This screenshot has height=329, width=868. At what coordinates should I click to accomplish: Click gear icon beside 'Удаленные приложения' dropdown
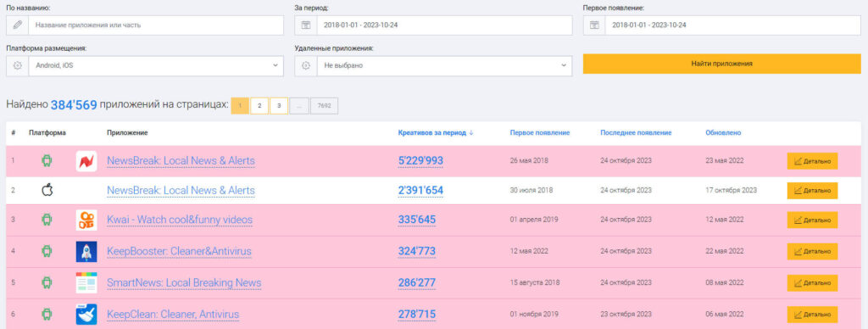point(305,65)
